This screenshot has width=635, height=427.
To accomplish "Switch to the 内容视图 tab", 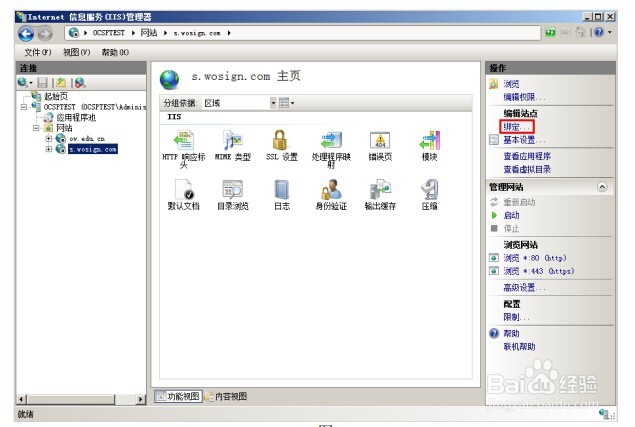I will tap(226, 396).
